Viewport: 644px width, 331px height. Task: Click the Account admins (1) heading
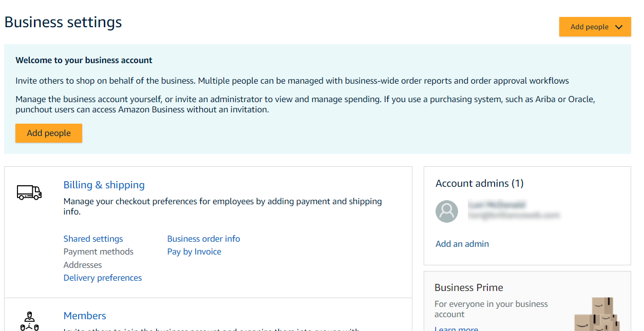[x=479, y=183]
